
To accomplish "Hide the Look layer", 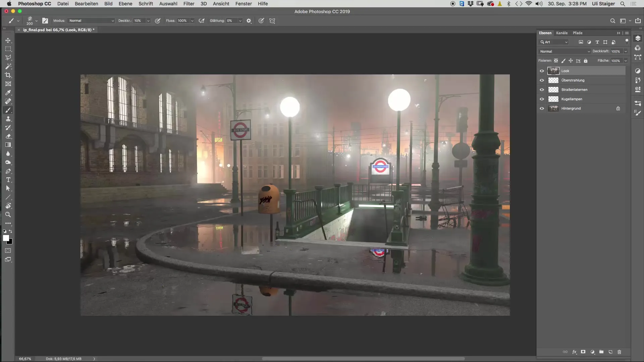I will click(542, 71).
